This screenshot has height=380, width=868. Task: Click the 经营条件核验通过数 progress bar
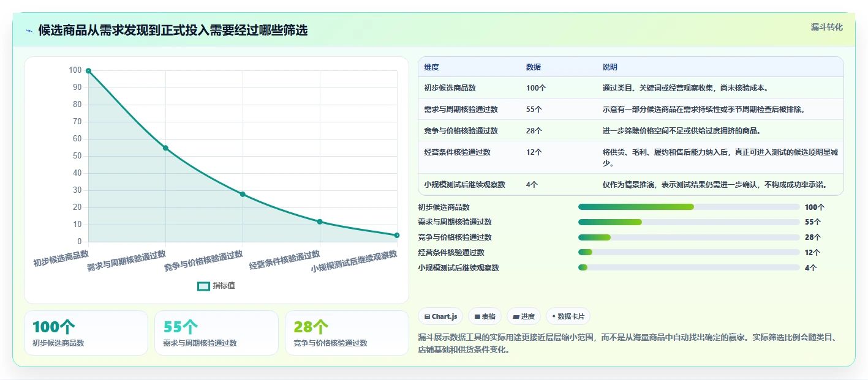coord(689,252)
